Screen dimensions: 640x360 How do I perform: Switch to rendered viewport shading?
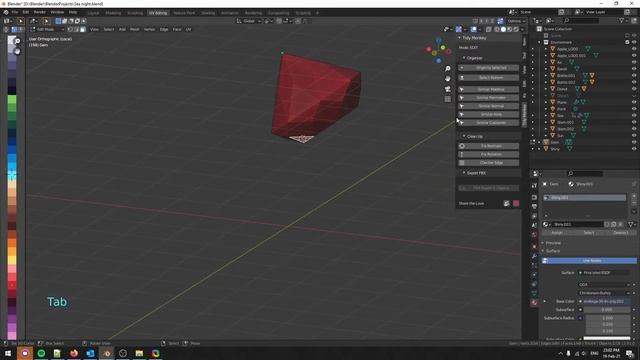click(x=516, y=29)
